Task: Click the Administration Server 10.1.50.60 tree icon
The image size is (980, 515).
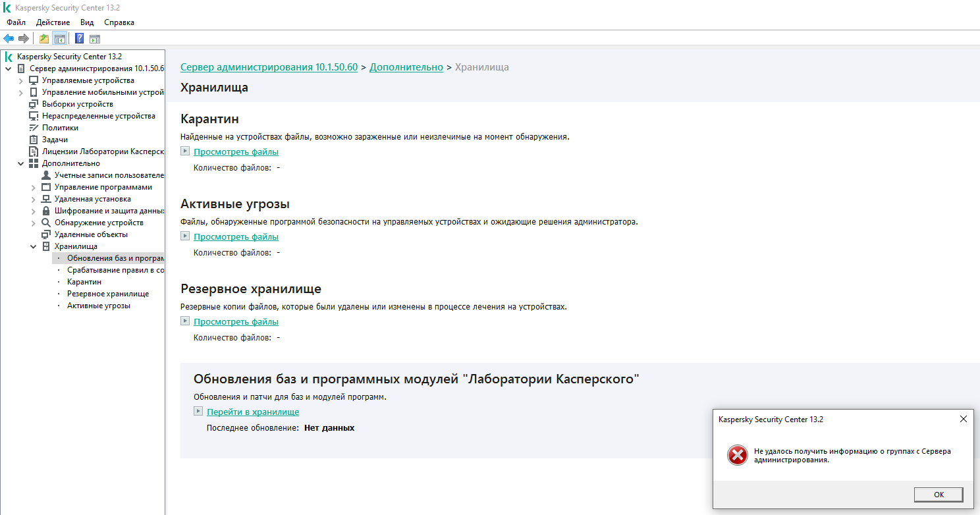Action: (22, 68)
